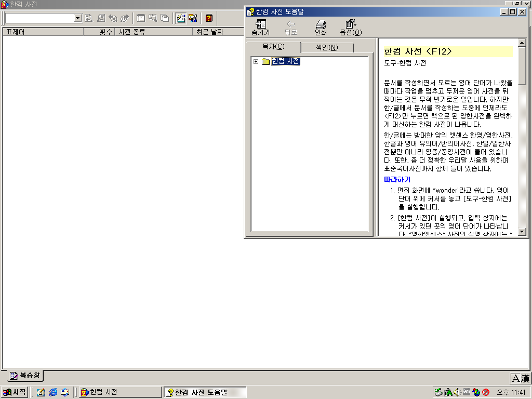
Task: Maximize the 한컴 사전 도움말 window
Action: (512, 12)
